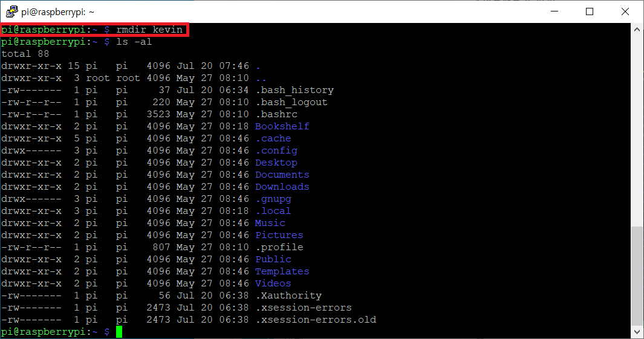
Task: Click the 'Jul 20 06:34' timestamp
Action: (213, 90)
